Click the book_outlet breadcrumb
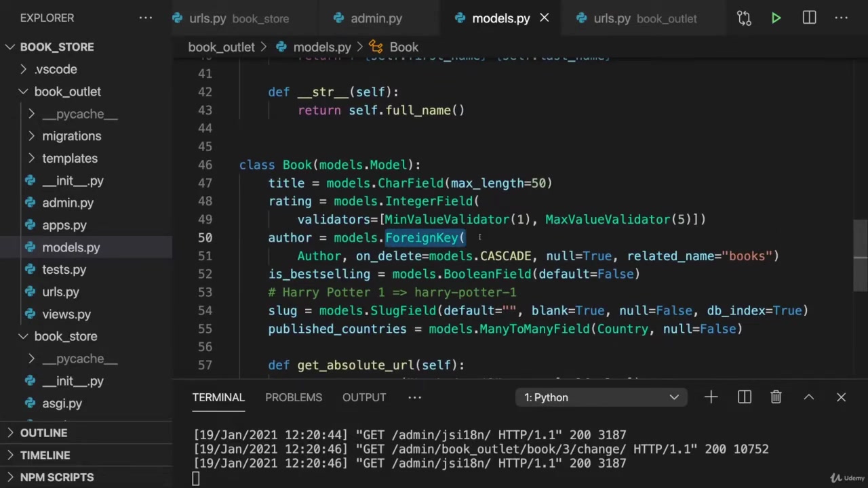 point(221,47)
